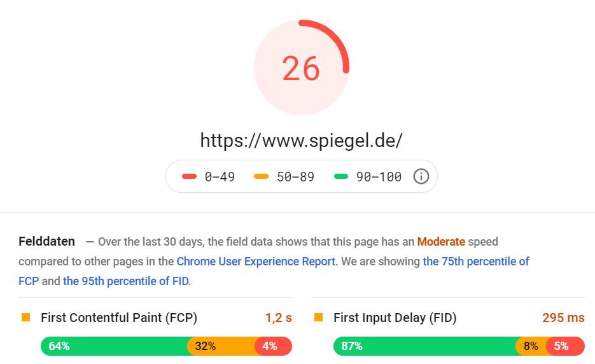
Task: Click the https://www.spiegel.de/ URL text
Action: coord(301,141)
